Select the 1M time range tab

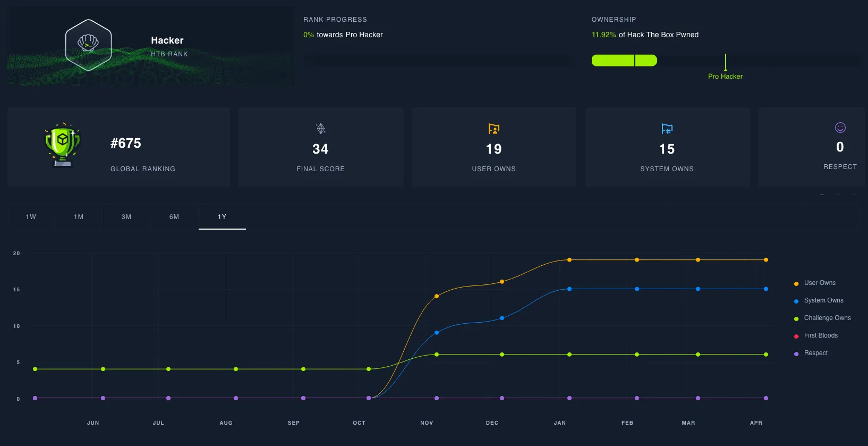(x=79, y=217)
